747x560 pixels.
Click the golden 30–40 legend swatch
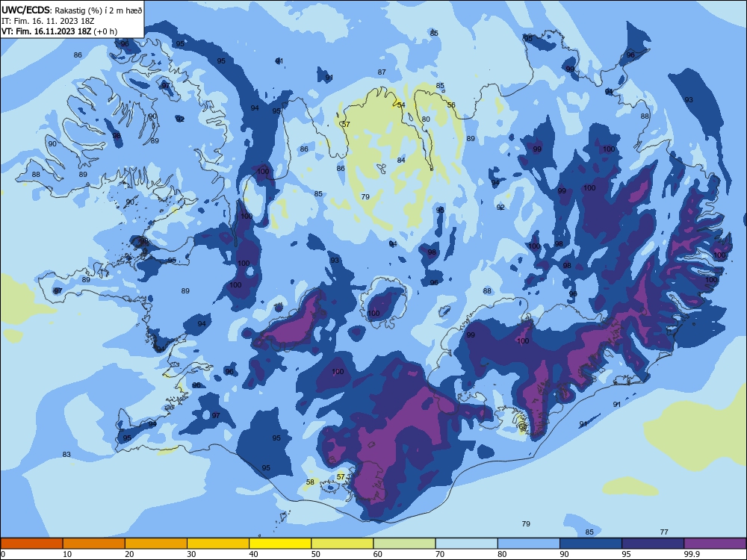218,544
